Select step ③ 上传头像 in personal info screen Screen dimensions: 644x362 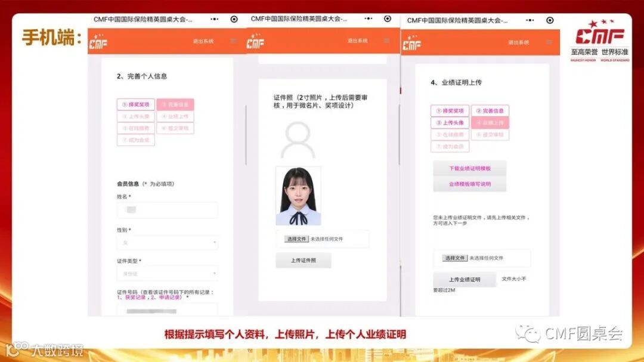coord(136,116)
